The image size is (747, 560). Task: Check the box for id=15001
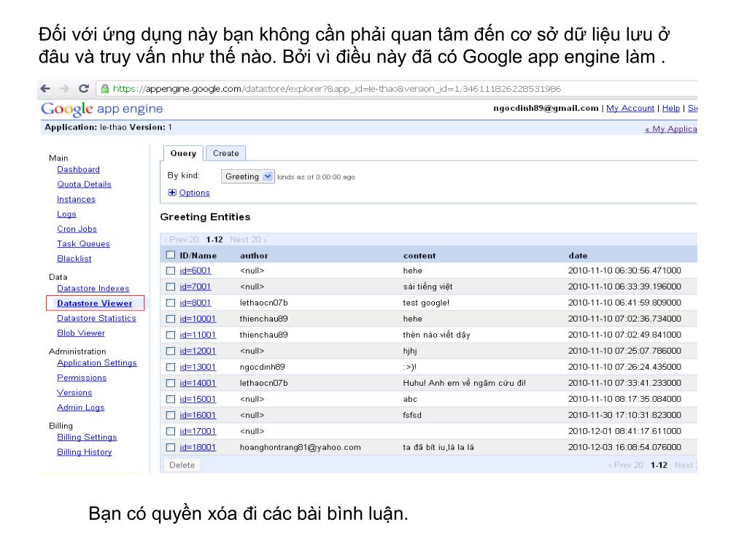tap(171, 400)
